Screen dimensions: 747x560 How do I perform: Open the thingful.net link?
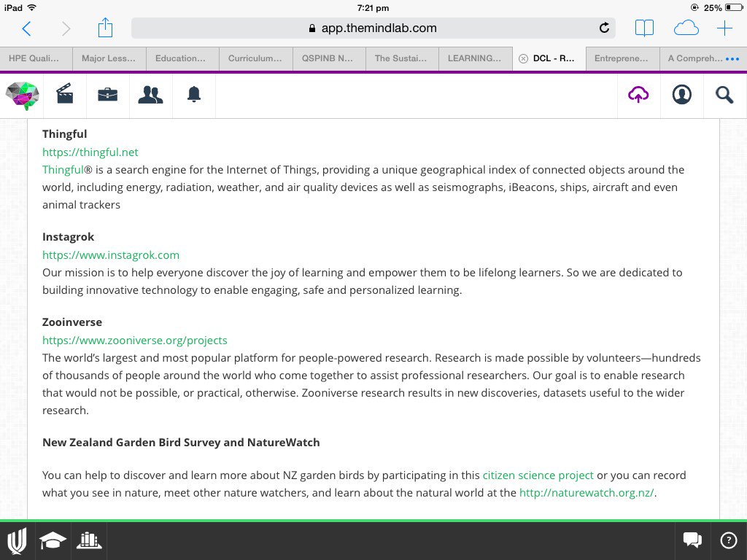[x=90, y=152]
